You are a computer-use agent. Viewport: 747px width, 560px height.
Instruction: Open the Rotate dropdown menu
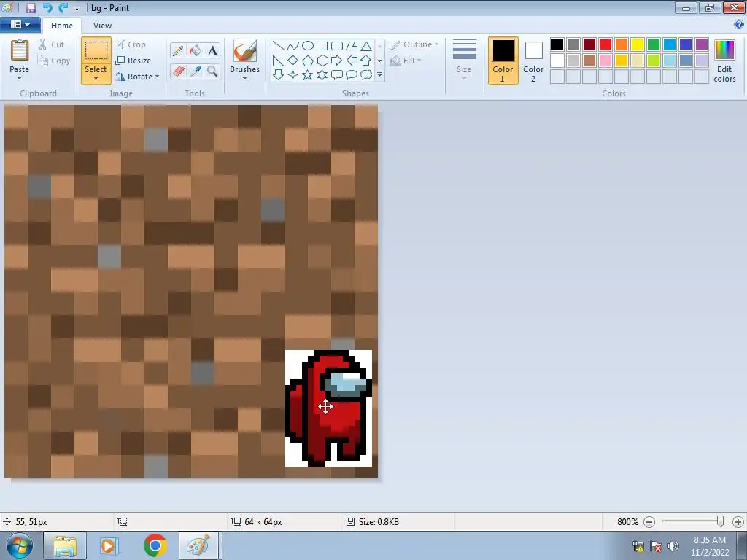[x=158, y=76]
